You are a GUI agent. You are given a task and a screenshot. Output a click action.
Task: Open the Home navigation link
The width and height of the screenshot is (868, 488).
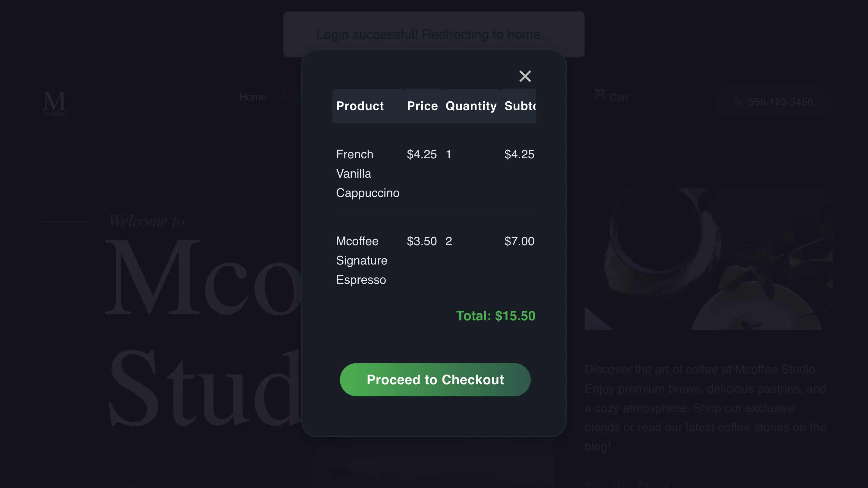point(253,97)
